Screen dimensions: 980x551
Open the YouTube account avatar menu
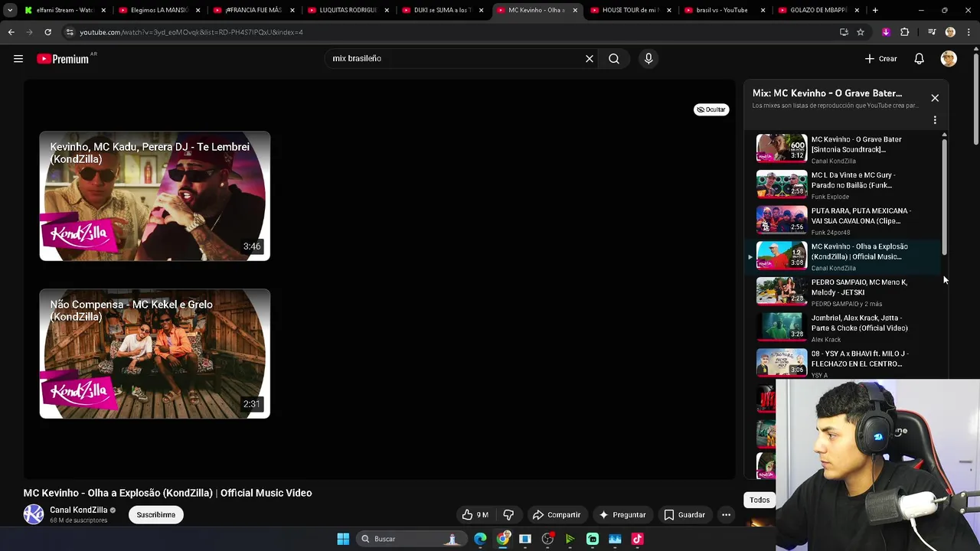pyautogui.click(x=949, y=59)
